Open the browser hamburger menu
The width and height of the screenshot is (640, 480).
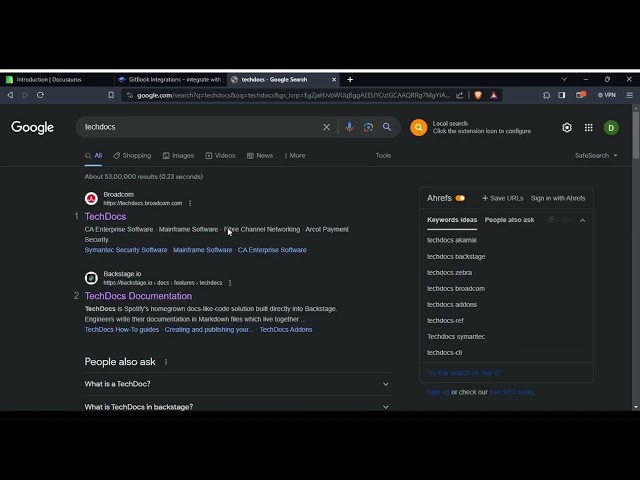point(629,95)
